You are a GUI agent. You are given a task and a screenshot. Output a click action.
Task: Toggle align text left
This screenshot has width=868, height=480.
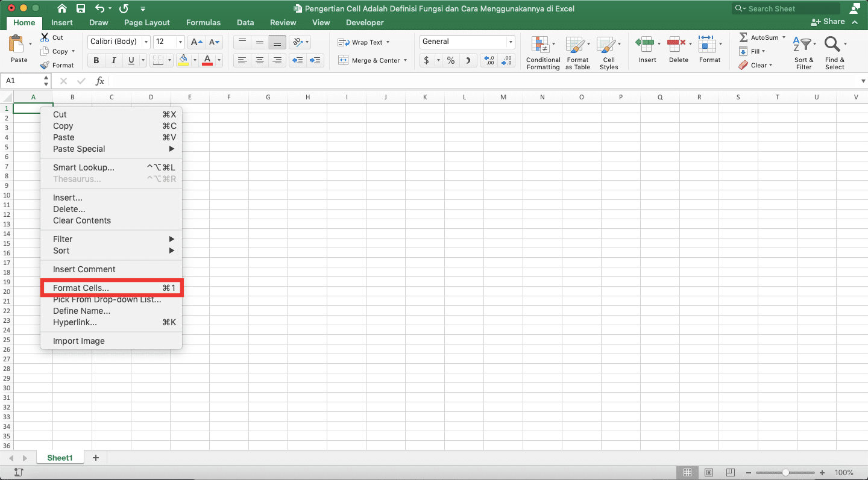point(242,60)
